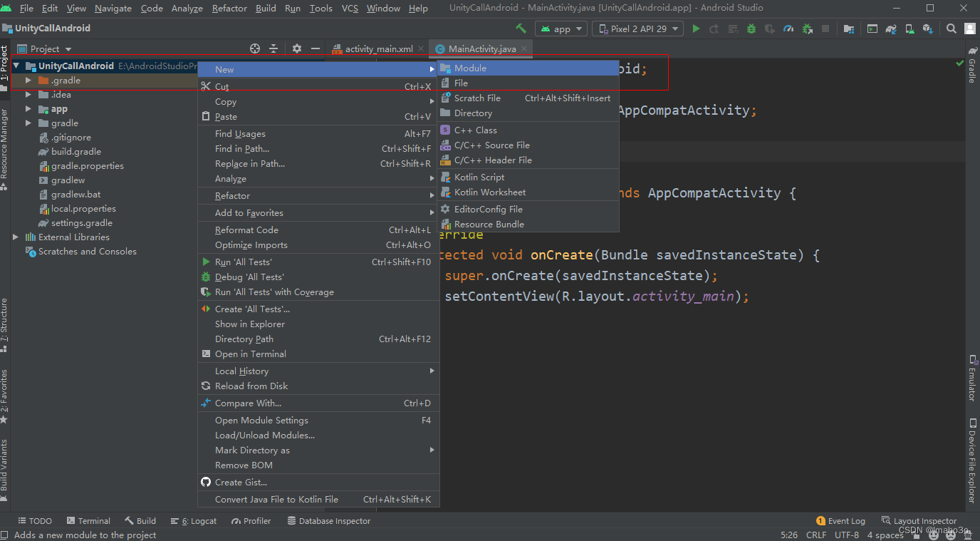Expand the .gradle folder arrow

pos(28,80)
